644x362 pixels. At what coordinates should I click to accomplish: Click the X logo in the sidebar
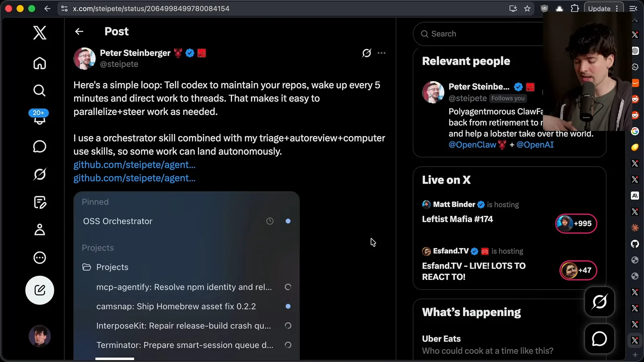coord(39,33)
